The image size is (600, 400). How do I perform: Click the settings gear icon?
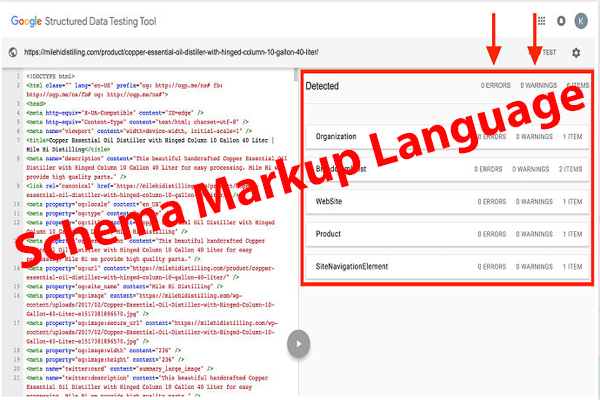[x=576, y=53]
